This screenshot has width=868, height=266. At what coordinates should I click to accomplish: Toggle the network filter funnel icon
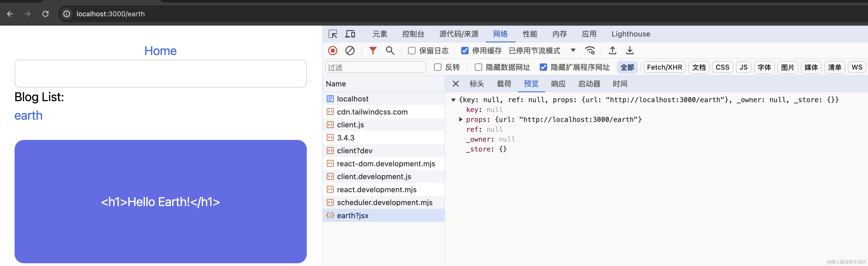click(x=373, y=51)
